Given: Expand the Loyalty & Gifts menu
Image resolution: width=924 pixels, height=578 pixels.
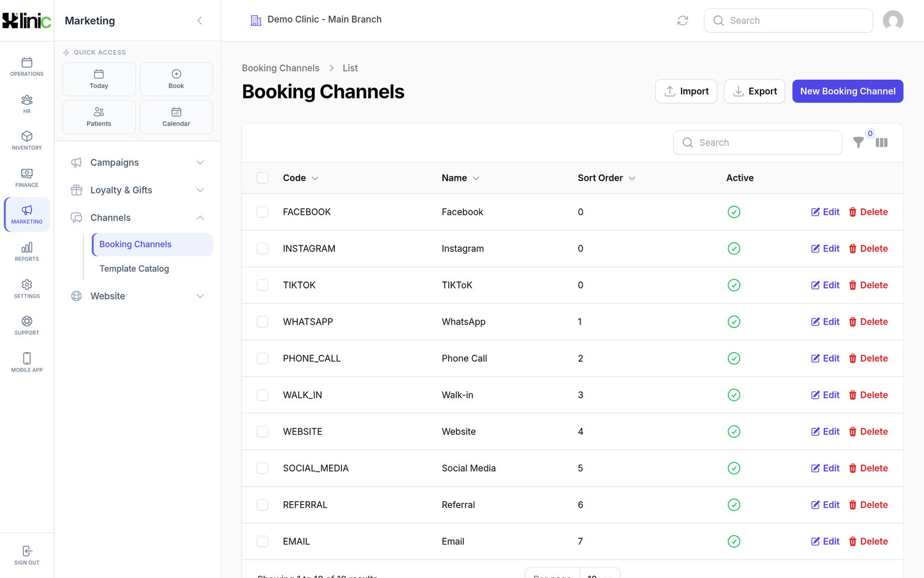Looking at the screenshot, I should (137, 190).
